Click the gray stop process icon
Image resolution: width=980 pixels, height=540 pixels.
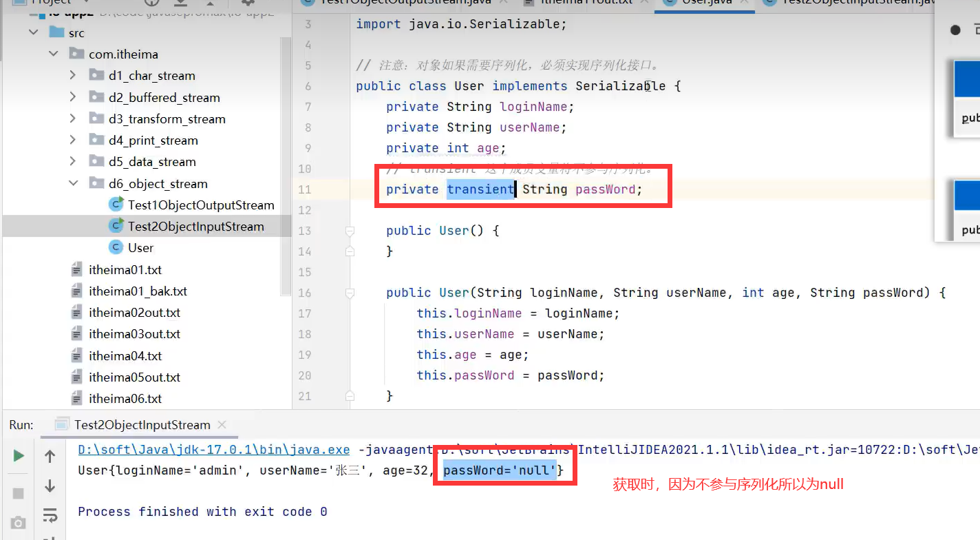(19, 493)
